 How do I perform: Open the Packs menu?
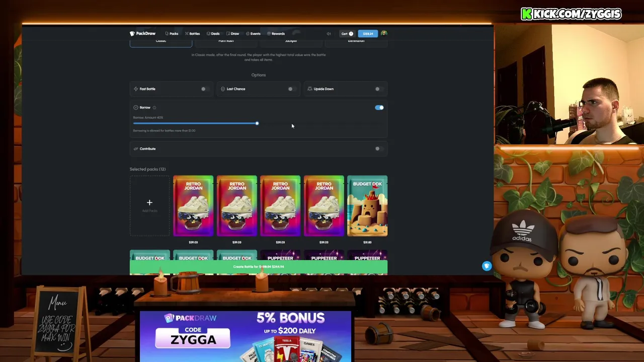[172, 34]
